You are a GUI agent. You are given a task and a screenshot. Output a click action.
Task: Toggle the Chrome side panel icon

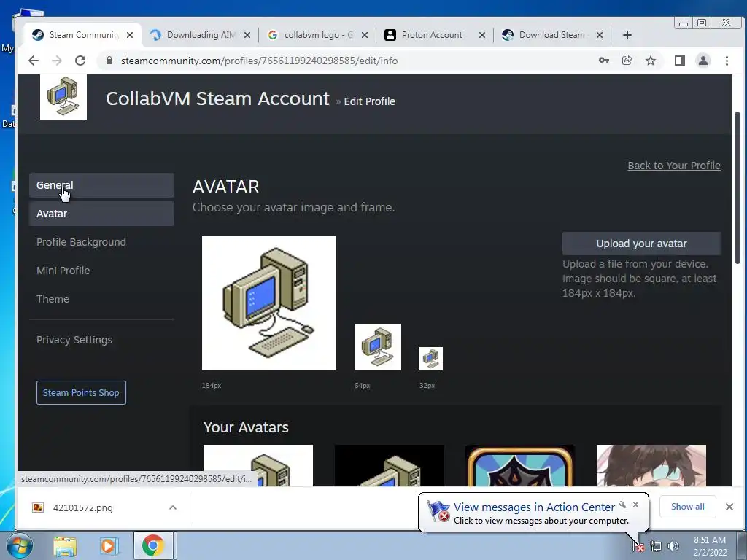coord(679,61)
